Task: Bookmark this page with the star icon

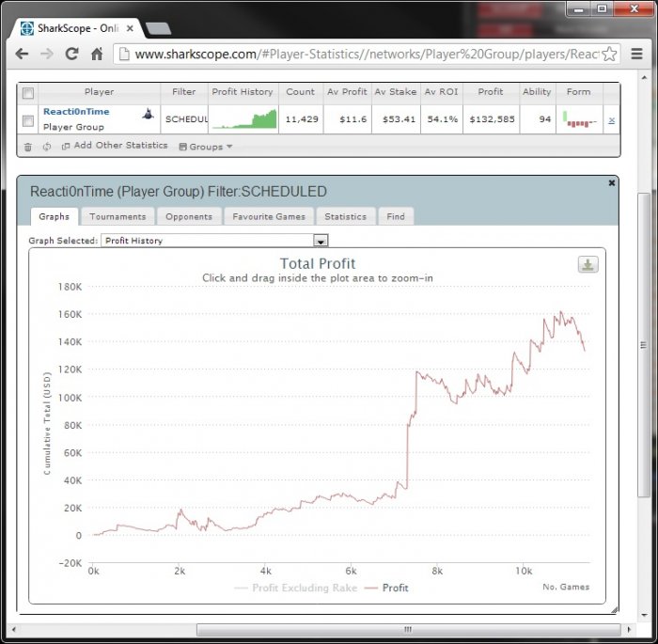Action: click(609, 55)
